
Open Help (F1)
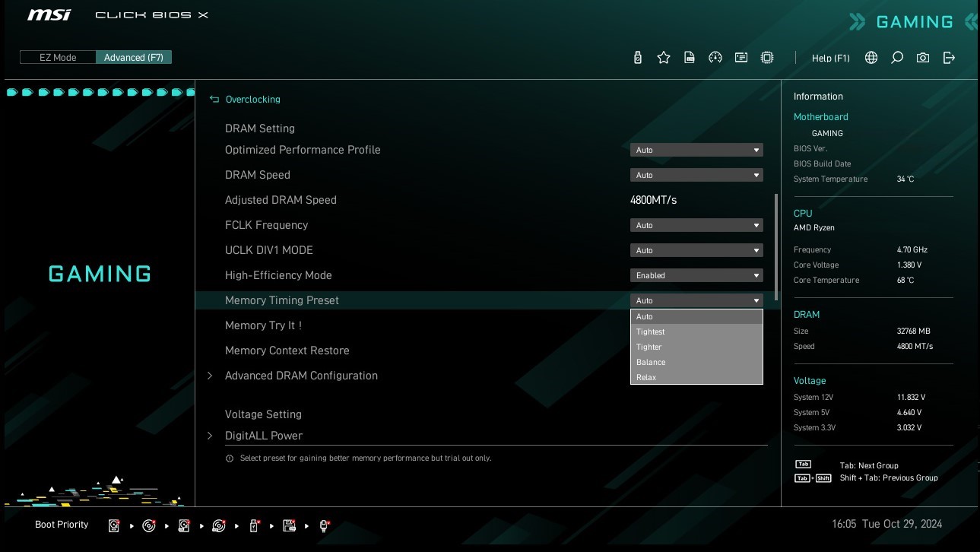831,59
